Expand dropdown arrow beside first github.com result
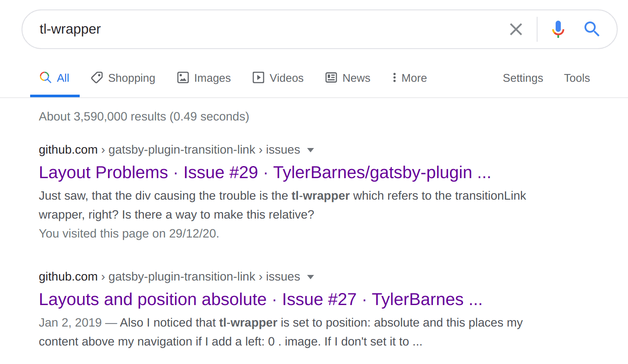Viewport: 628px width, 364px height. coord(311,150)
